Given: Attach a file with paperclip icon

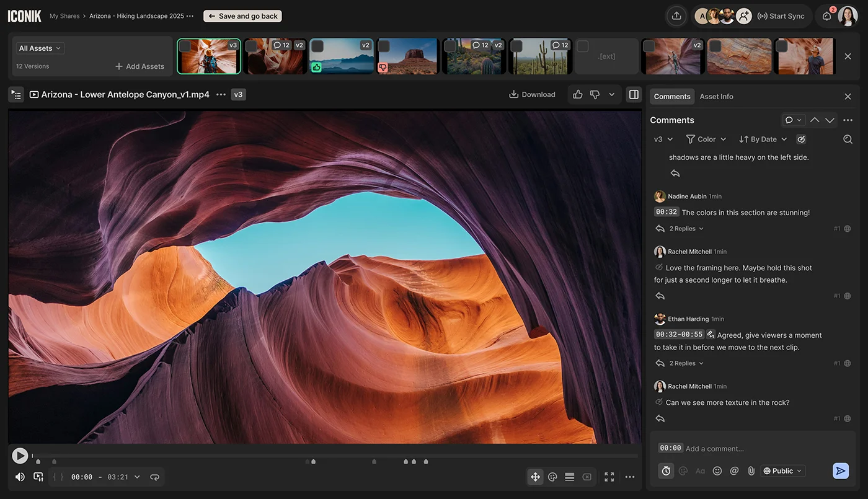Looking at the screenshot, I should (x=751, y=471).
